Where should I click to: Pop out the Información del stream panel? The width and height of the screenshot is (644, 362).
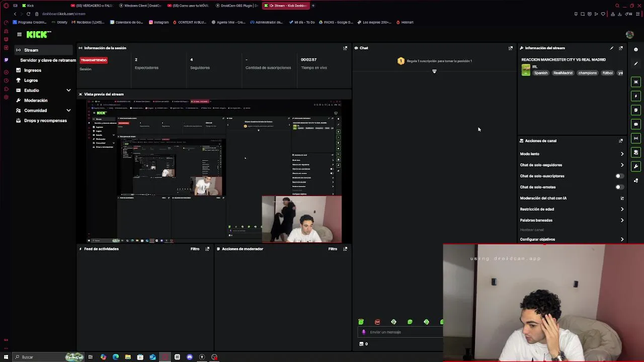pos(621,48)
